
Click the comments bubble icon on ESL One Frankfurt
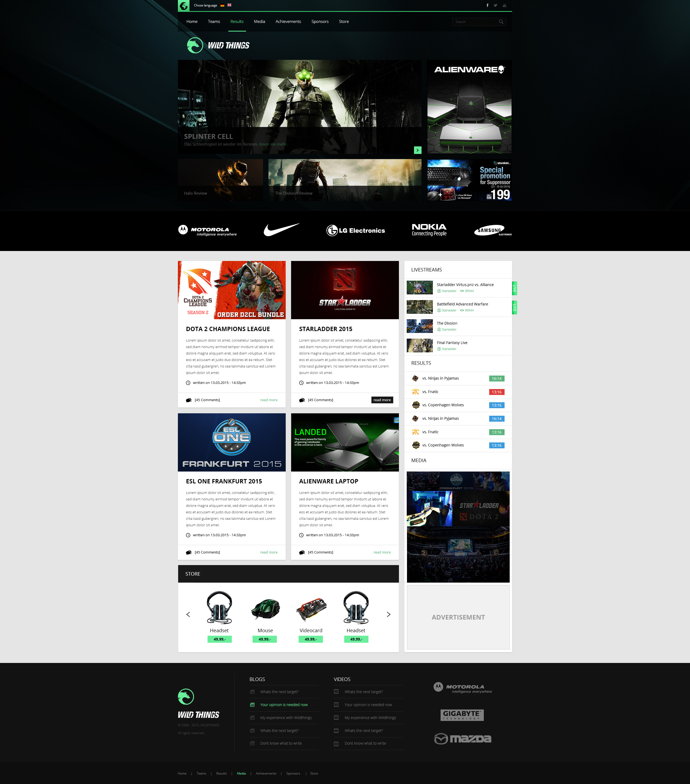click(x=189, y=552)
